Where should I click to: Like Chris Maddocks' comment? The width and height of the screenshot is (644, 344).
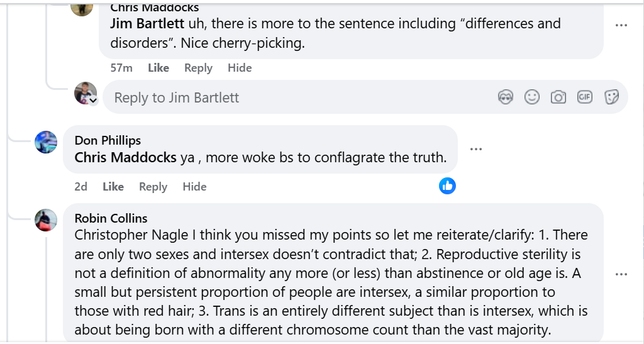tap(158, 68)
